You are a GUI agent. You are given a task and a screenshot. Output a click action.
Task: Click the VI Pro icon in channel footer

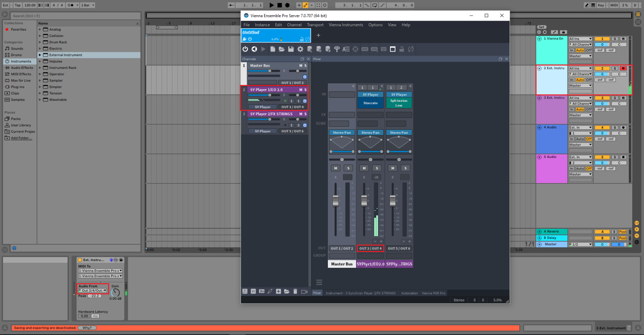coord(245,291)
